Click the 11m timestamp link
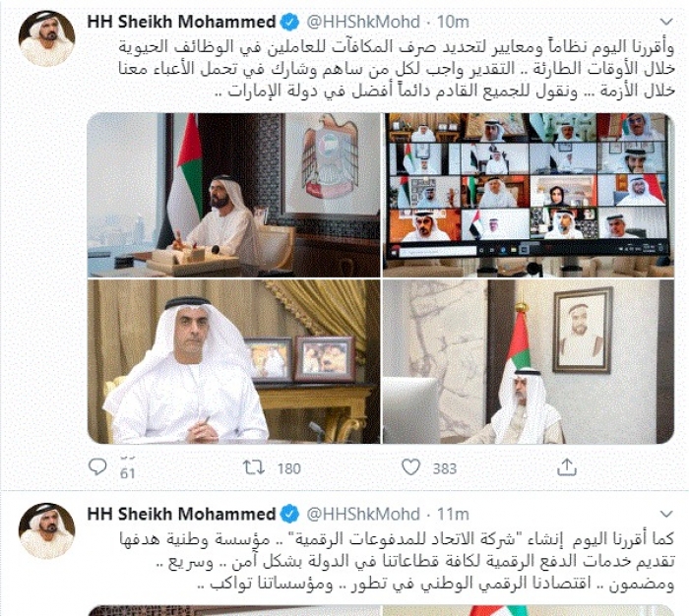This screenshot has height=616, width=689. pos(453,514)
